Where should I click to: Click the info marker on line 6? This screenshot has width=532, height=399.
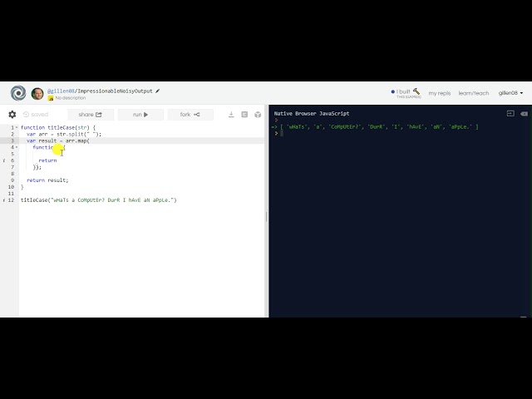click(3, 160)
